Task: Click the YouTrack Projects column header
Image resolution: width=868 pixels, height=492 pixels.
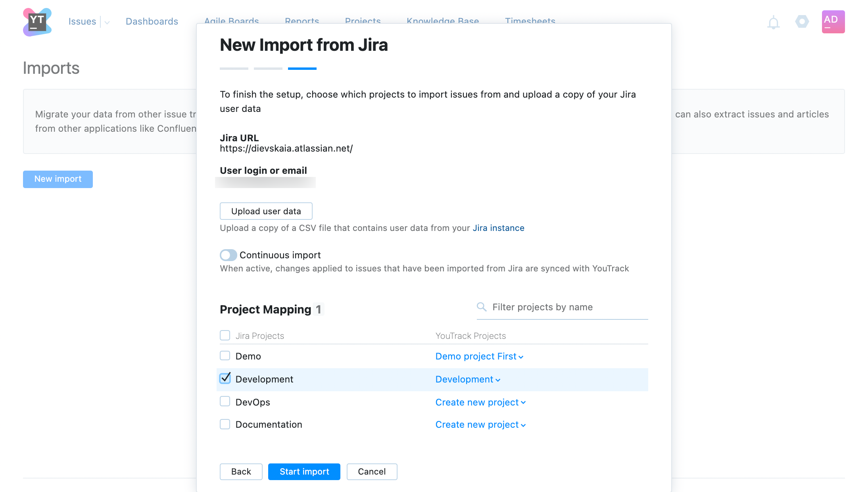Action: pos(471,336)
